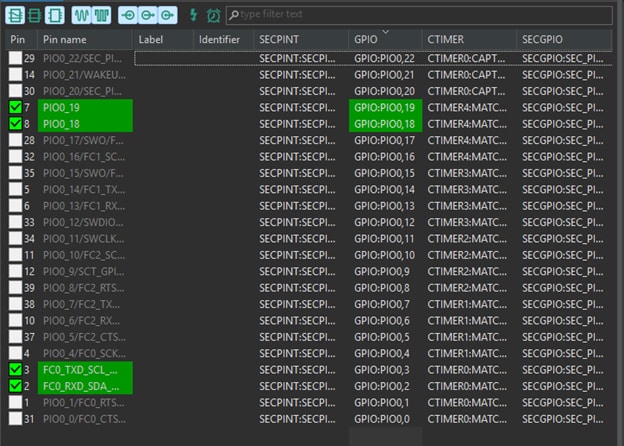This screenshot has height=446, width=624.
Task: Check the box for pin 14
Action: [x=16, y=74]
